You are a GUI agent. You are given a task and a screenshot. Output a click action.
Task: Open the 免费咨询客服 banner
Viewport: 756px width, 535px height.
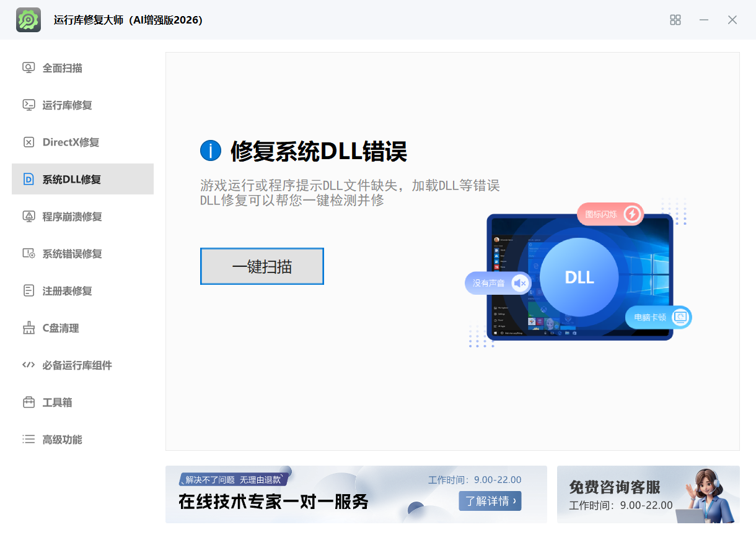pyautogui.click(x=648, y=495)
